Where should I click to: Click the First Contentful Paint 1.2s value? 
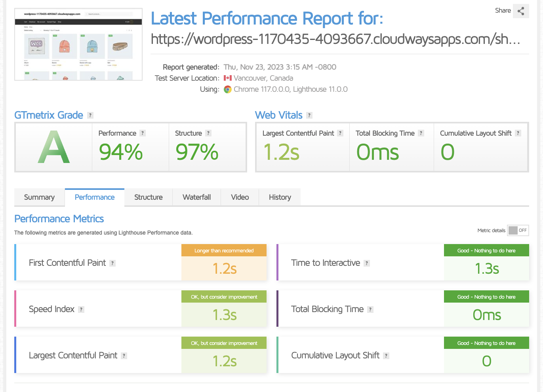(225, 269)
